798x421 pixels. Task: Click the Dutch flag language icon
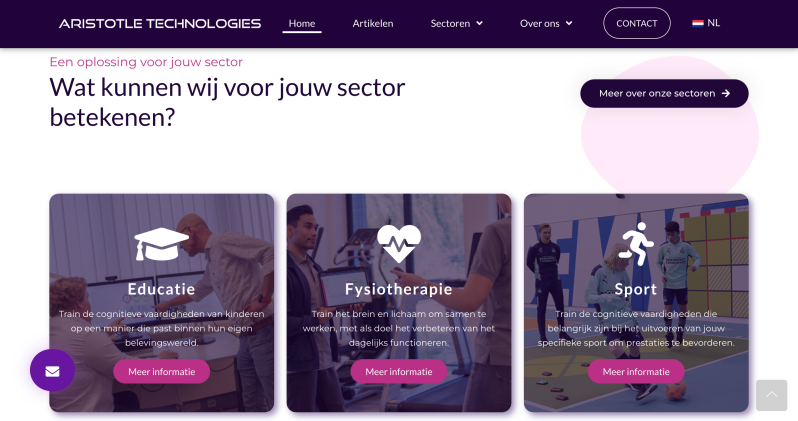698,23
